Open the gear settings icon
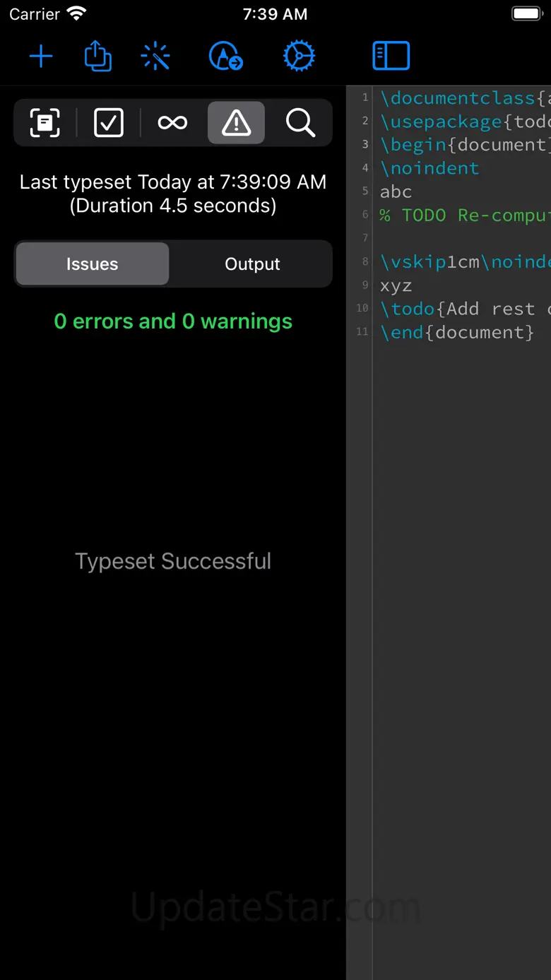Image resolution: width=551 pixels, height=980 pixels. [x=299, y=56]
